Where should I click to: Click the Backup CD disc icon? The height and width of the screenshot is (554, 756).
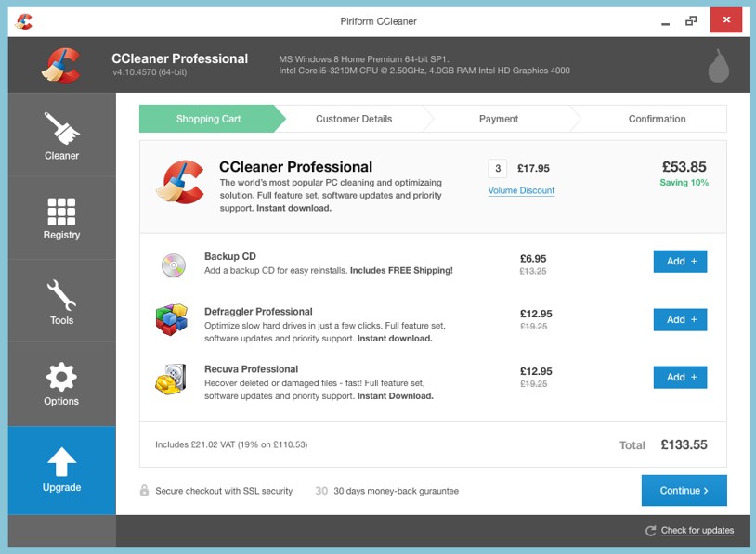click(x=174, y=265)
